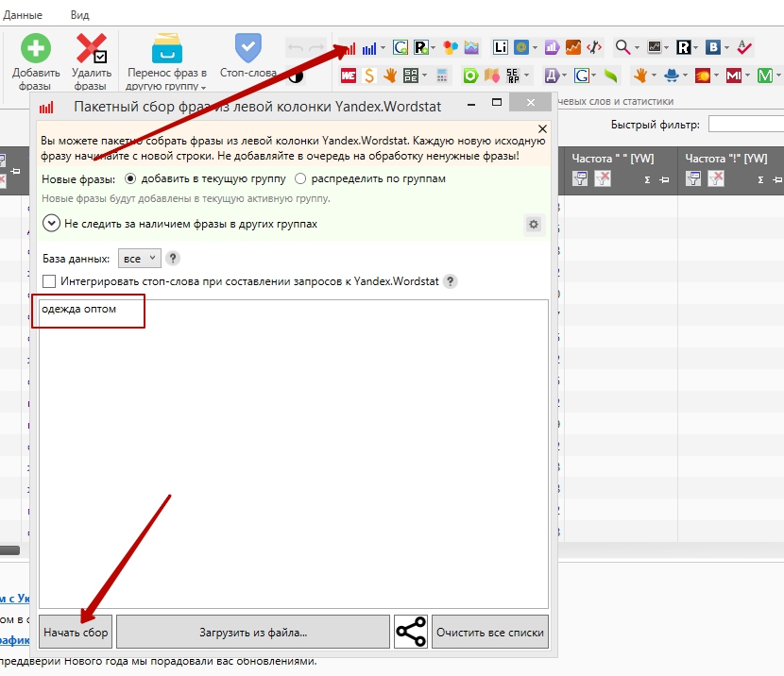Click the share icon in dialog
The width and height of the screenshot is (784, 676).
pyautogui.click(x=411, y=632)
